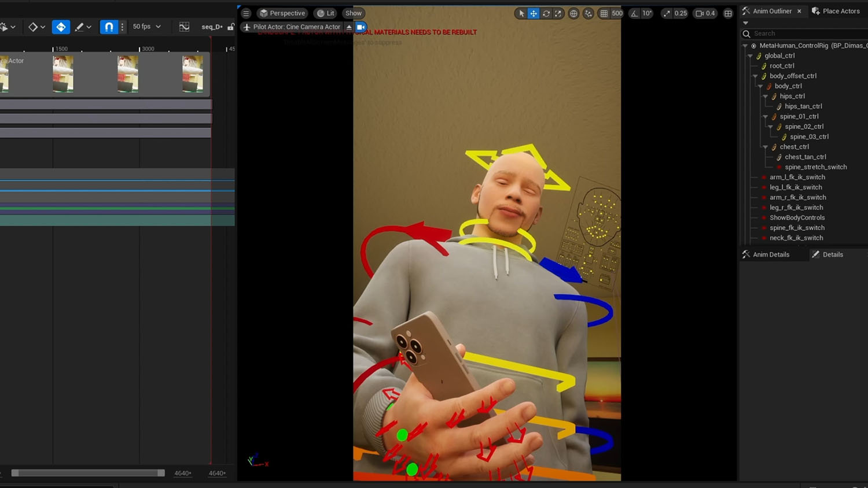Image resolution: width=868 pixels, height=488 pixels.
Task: Eject from the piloted Cine Camera Actor
Action: click(349, 27)
